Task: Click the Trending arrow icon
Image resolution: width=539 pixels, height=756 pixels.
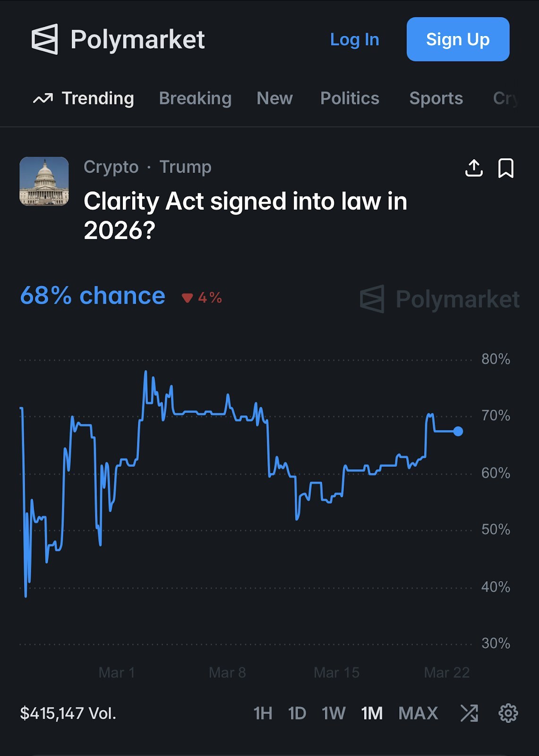Action: tap(43, 99)
